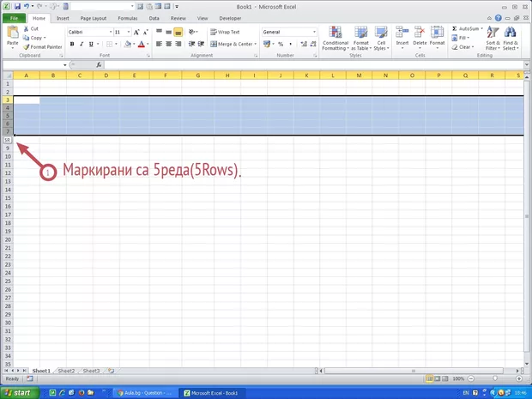
Task: Click the Insert Function fx icon
Action: pyautogui.click(x=99, y=64)
